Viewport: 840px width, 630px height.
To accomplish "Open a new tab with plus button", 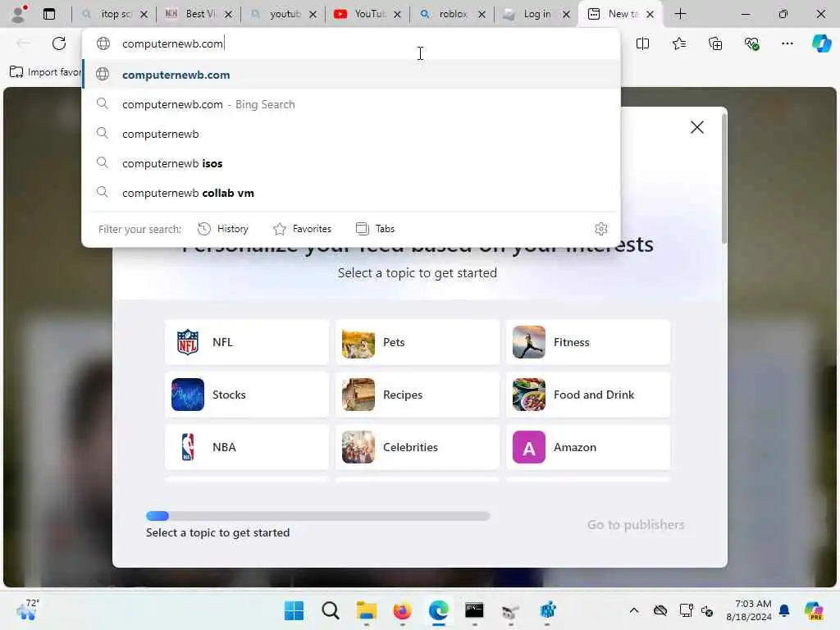I will [680, 14].
